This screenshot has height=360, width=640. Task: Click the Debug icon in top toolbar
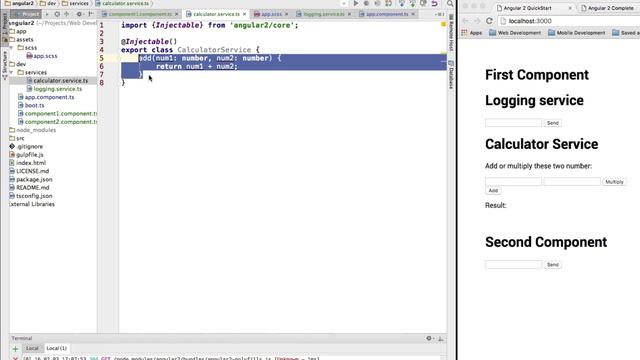[x=367, y=4]
